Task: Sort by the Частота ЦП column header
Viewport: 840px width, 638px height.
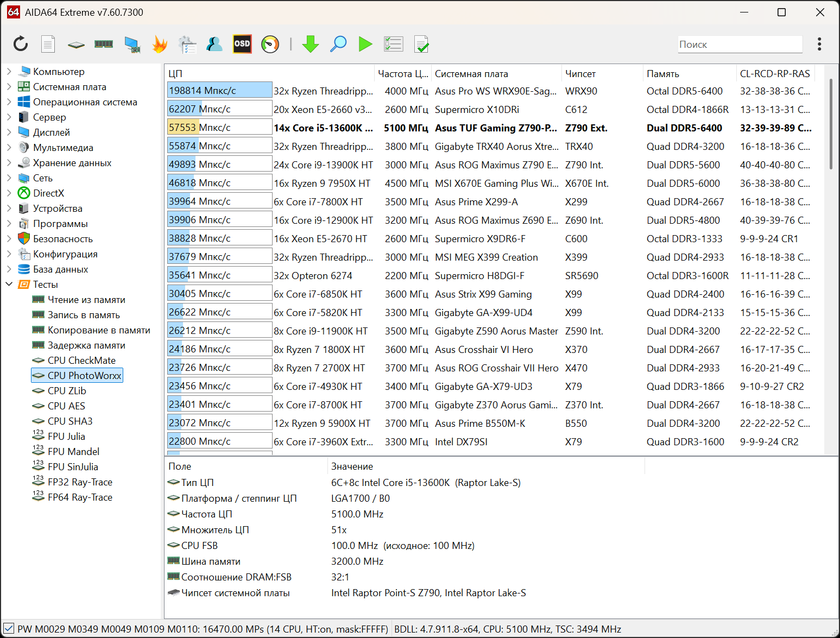Action: point(403,73)
